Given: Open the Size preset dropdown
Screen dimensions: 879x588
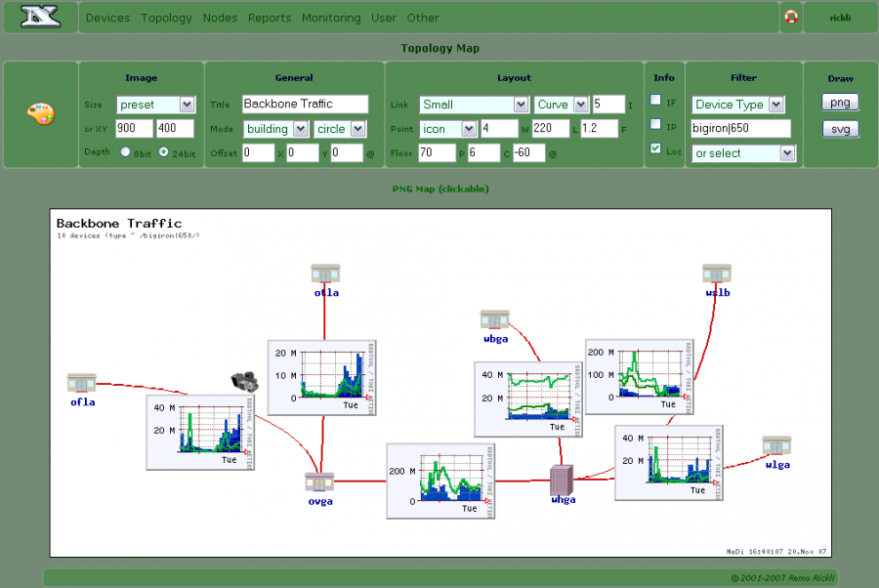Looking at the screenshot, I should (x=156, y=105).
